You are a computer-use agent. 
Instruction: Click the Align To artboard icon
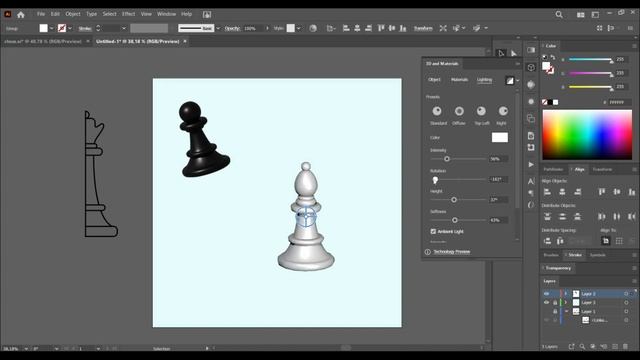pos(606,241)
